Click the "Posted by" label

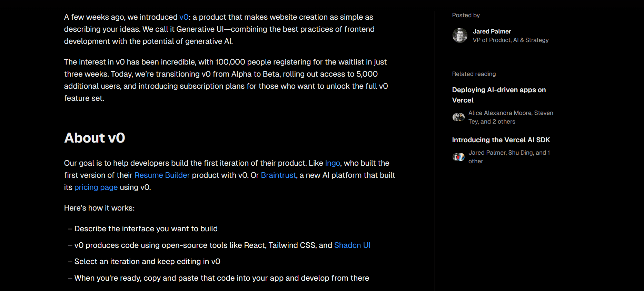pyautogui.click(x=466, y=15)
